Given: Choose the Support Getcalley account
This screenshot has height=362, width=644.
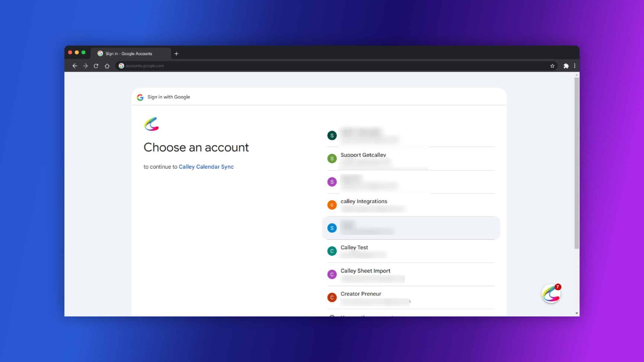Looking at the screenshot, I should pos(411,159).
